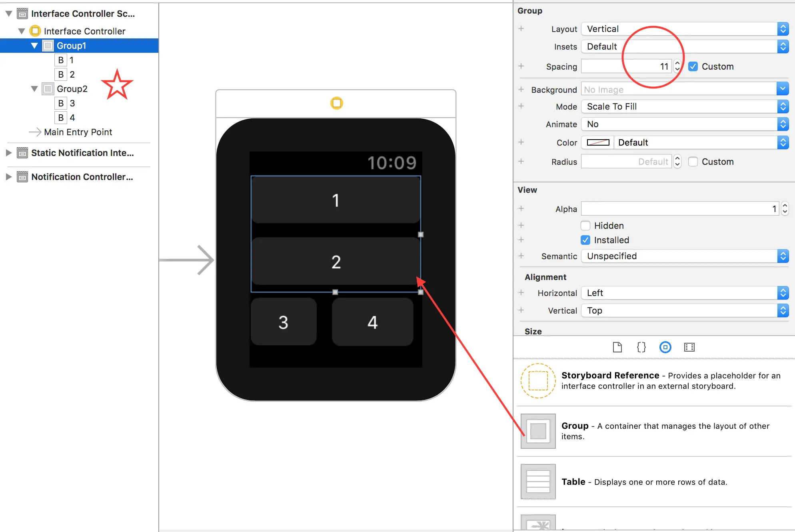
Task: Click the Group object icon in library
Action: point(538,431)
